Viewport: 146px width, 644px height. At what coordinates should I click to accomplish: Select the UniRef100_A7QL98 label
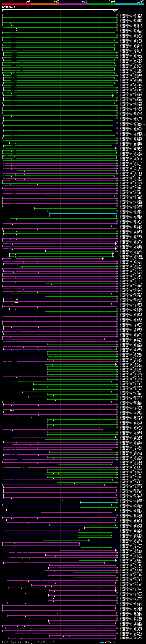(x=131, y=231)
